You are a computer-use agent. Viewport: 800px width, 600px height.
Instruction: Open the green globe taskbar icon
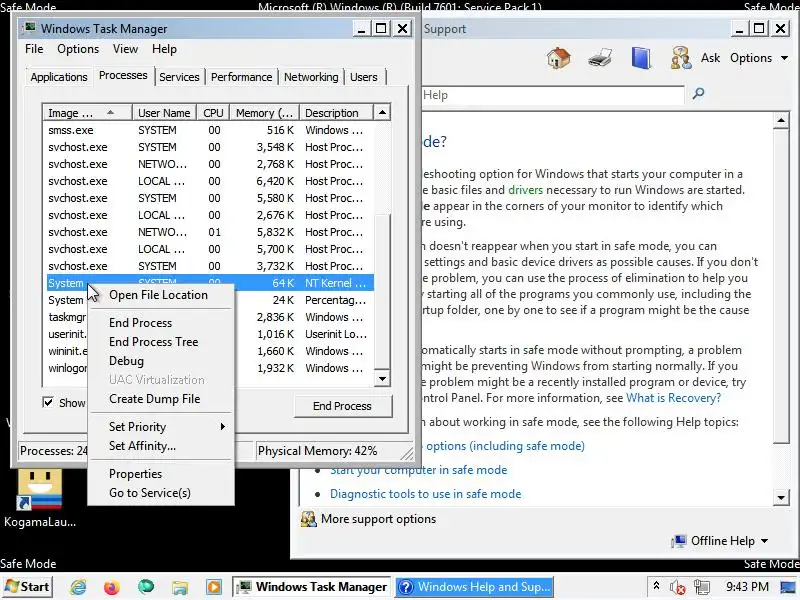click(x=145, y=587)
